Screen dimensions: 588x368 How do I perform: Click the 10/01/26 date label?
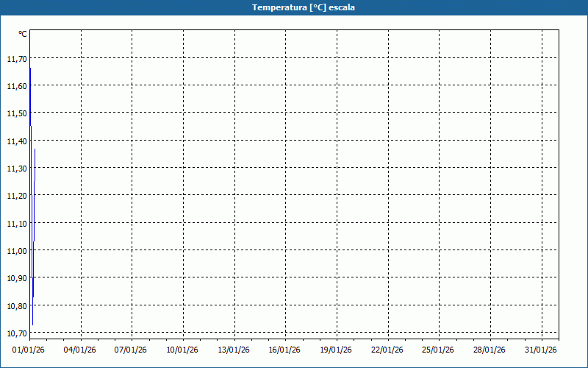[x=182, y=350]
